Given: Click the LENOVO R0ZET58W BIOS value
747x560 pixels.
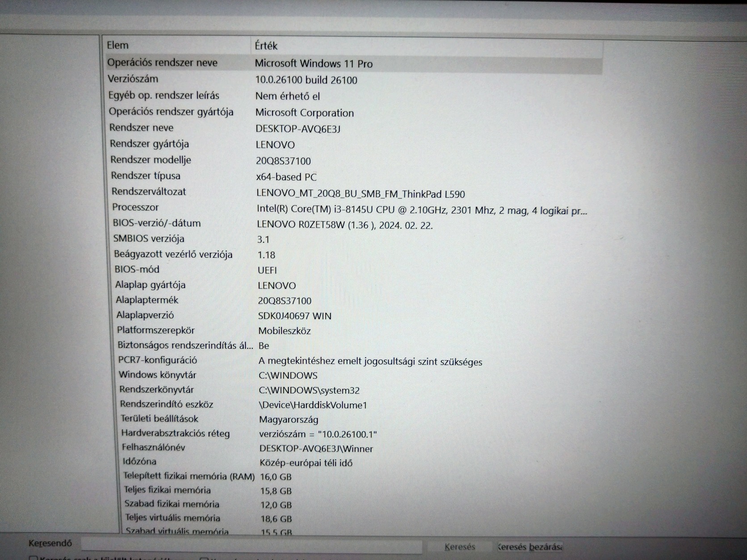Looking at the screenshot, I should 345,225.
